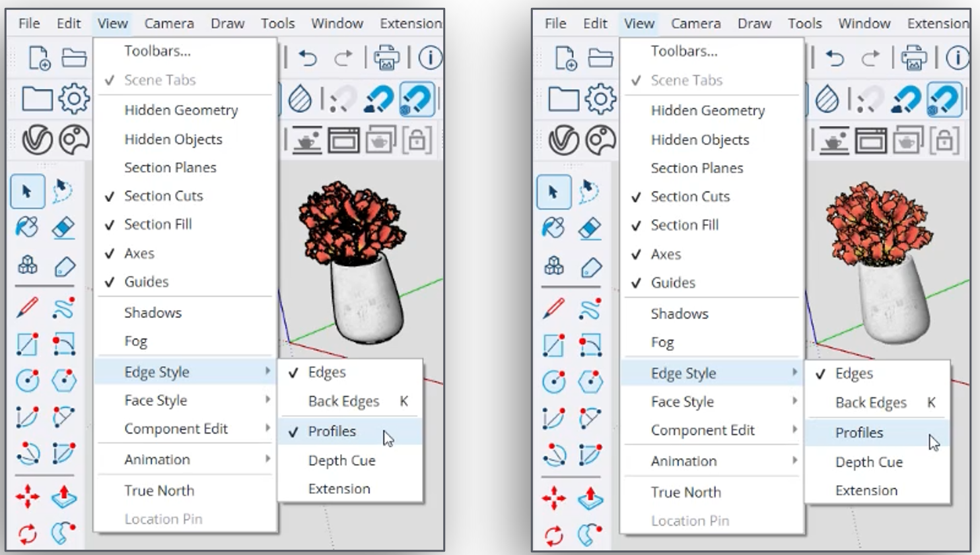
Task: Expand the Animation submenu in the right window
Action: [x=683, y=461]
